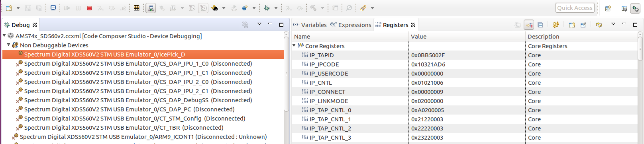
Task: Switch to the Variables tab
Action: (x=310, y=25)
